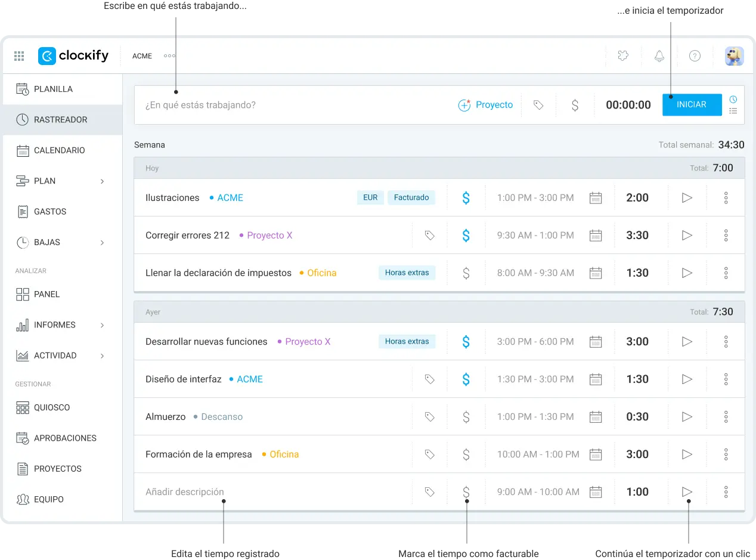Open the apps grid icon beside Clockify logo

coord(19,56)
